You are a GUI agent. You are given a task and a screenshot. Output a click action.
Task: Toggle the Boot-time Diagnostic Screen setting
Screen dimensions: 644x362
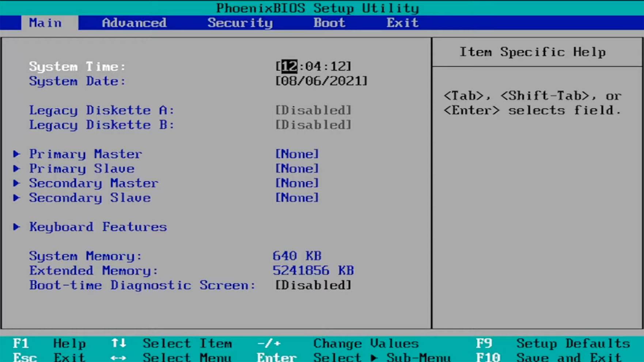click(x=313, y=285)
